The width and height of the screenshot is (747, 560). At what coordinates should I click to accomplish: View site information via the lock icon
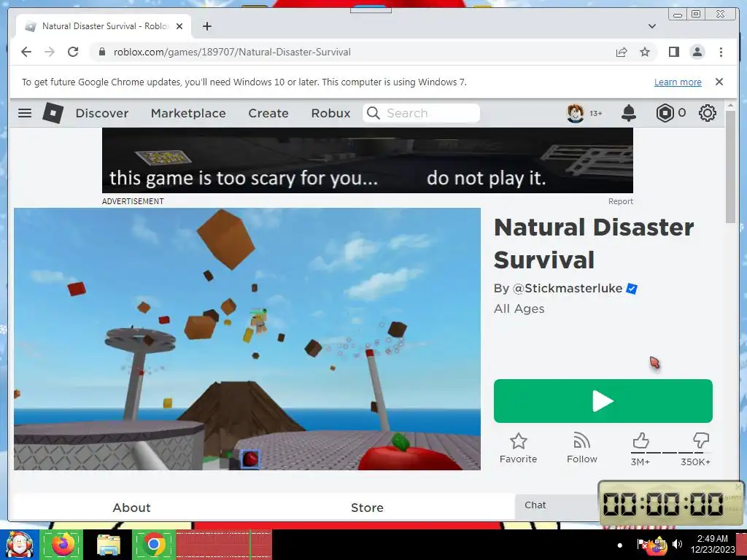click(101, 52)
